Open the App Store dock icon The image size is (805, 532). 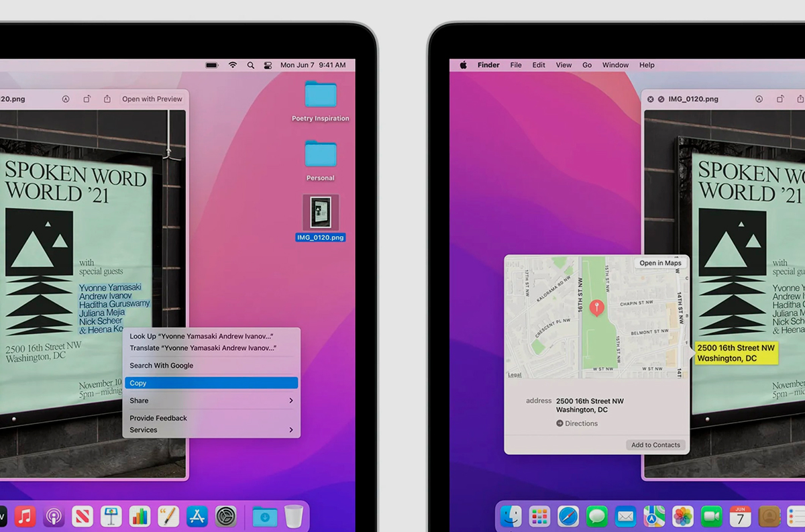click(x=197, y=516)
